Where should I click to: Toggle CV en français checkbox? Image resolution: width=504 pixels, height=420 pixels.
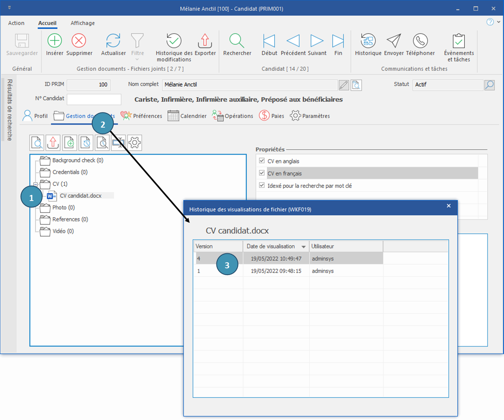(262, 173)
